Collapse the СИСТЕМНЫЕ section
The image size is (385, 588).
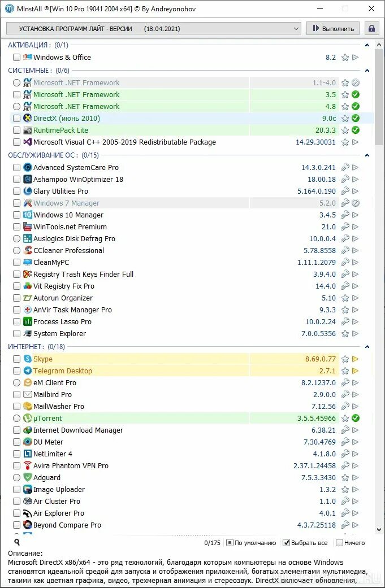367,71
